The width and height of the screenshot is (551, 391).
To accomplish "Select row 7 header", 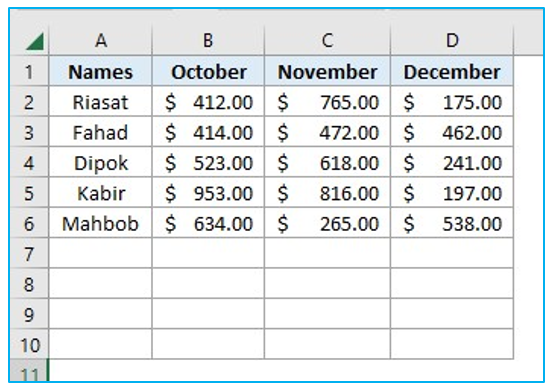I will coord(29,254).
